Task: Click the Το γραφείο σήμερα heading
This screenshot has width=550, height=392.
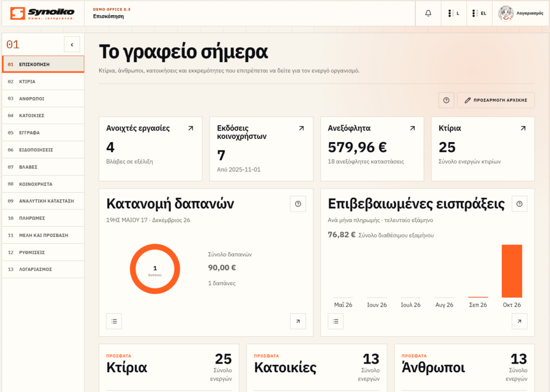Action: 184,52
